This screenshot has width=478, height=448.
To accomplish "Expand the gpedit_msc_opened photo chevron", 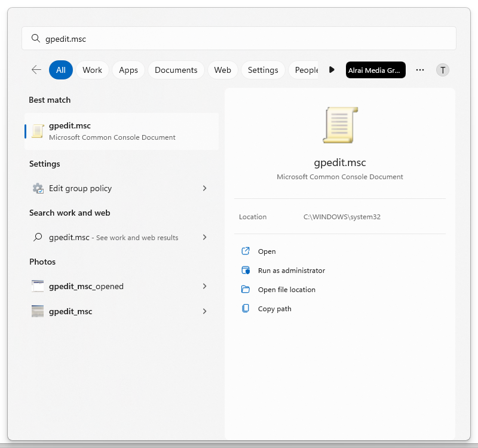I will click(204, 286).
